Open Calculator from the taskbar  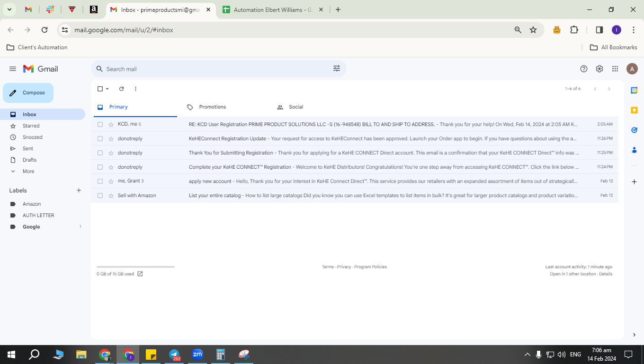pyautogui.click(x=220, y=355)
